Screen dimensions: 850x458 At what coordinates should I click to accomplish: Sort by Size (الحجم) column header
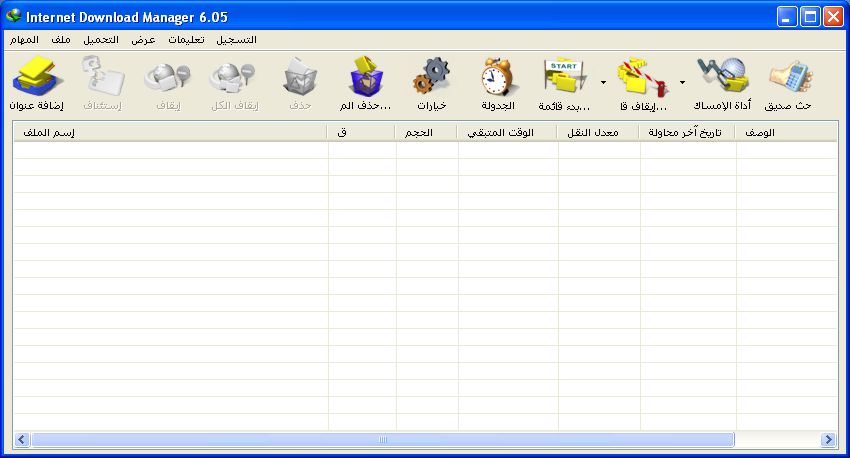(x=426, y=132)
